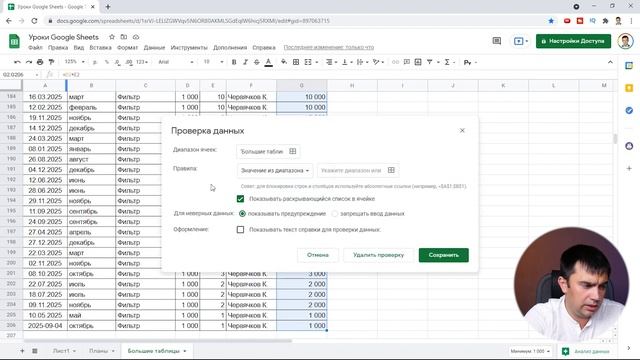Toggle Показывать текст справки checkbox
This screenshot has width=640, height=360.
240,229
